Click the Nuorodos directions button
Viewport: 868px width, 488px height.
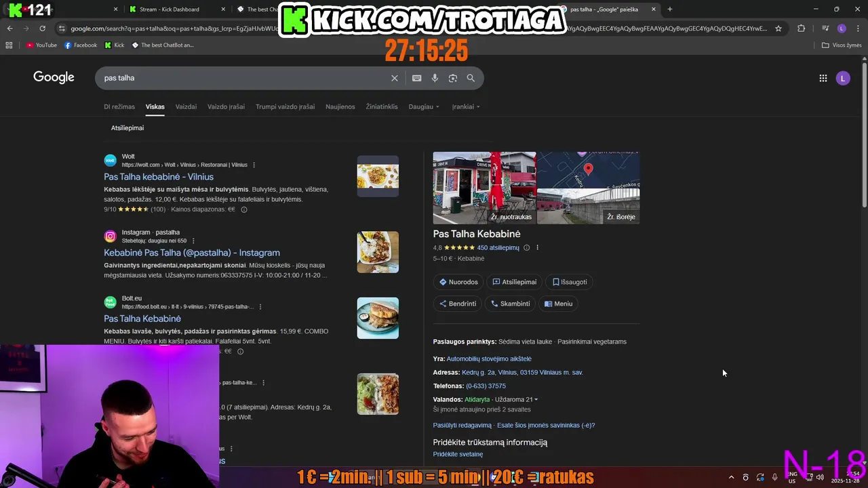458,282
